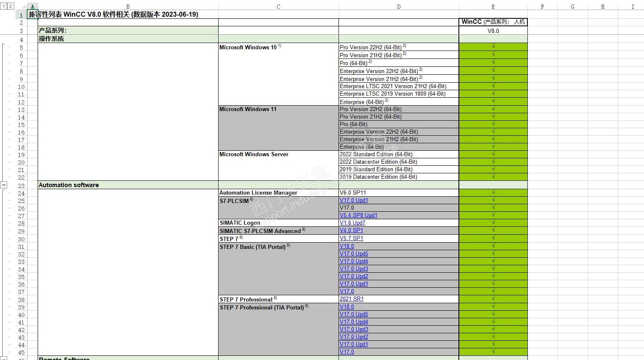
Task: Select the plain 'V17.0' cell in row 26
Action: click(399, 208)
